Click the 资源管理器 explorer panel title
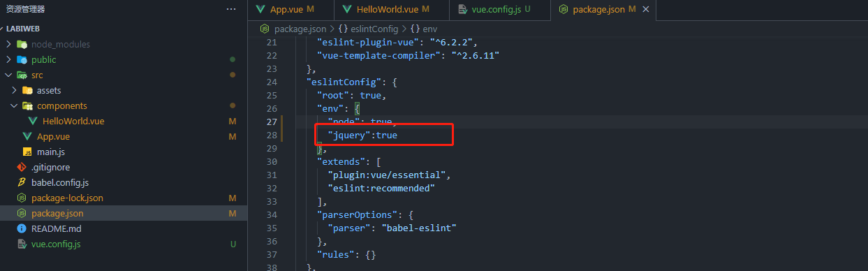Screen dimensions: 868x271 (x=26, y=9)
